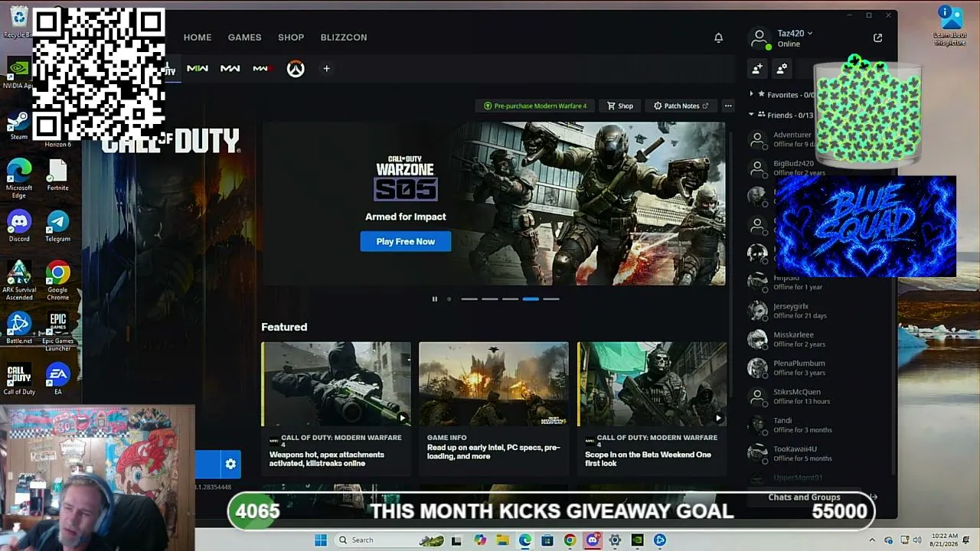Collapse the Friends list group

tap(751, 115)
